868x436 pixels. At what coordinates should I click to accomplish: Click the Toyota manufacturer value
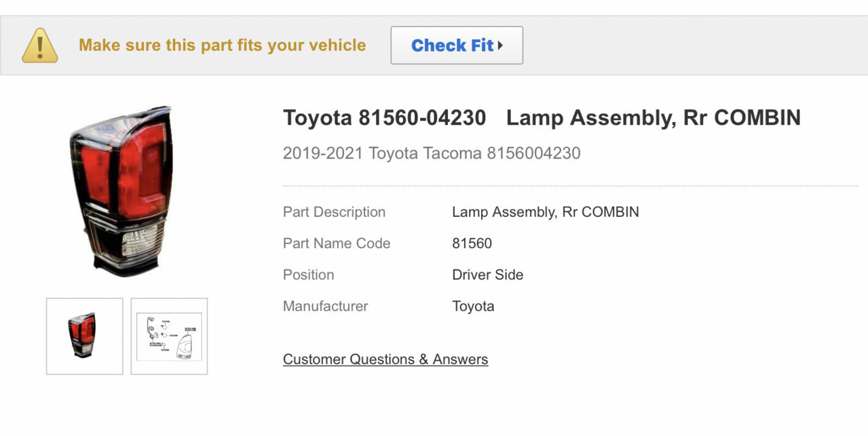coord(473,306)
